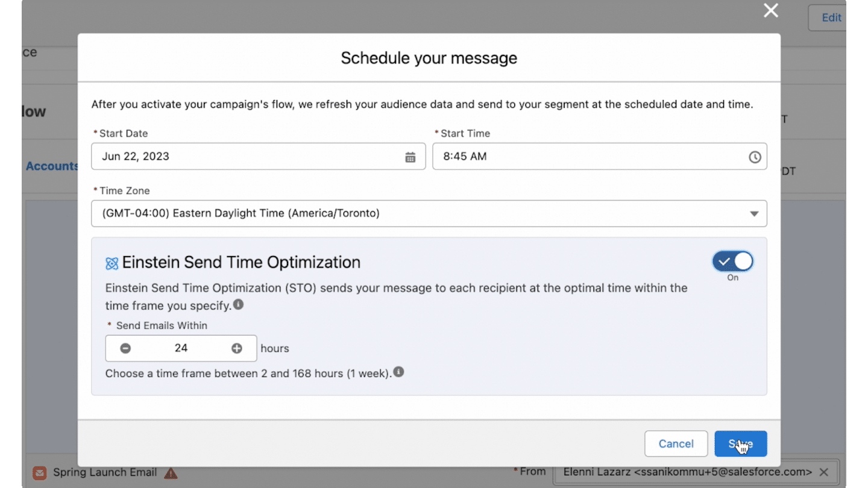Click the 'Schedule your message' title
Screen dimensions: 868x488
click(x=429, y=58)
